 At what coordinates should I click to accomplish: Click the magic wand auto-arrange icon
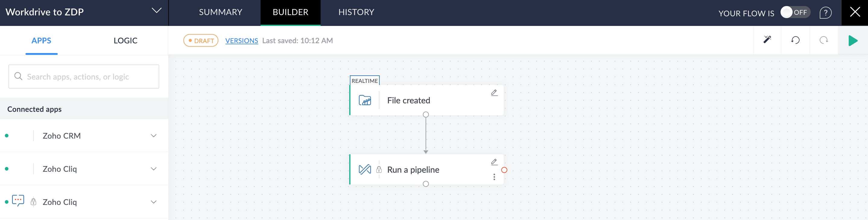(767, 40)
